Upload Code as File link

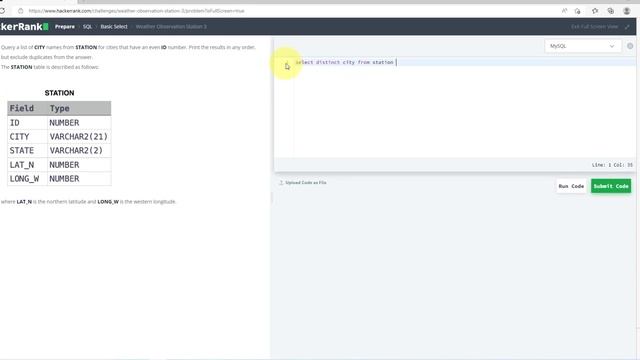303,182
